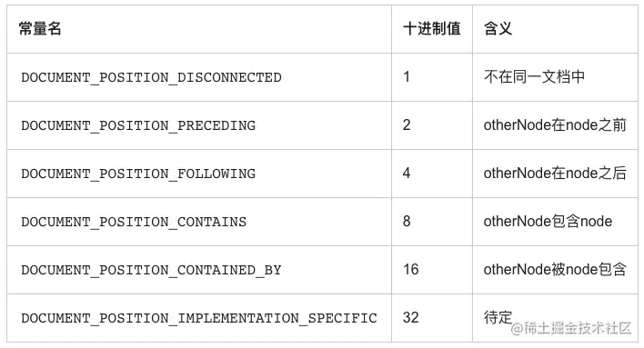
Task: Select DOCUMENT_POSITION_CONTAINS constant text
Action: [x=134, y=222]
